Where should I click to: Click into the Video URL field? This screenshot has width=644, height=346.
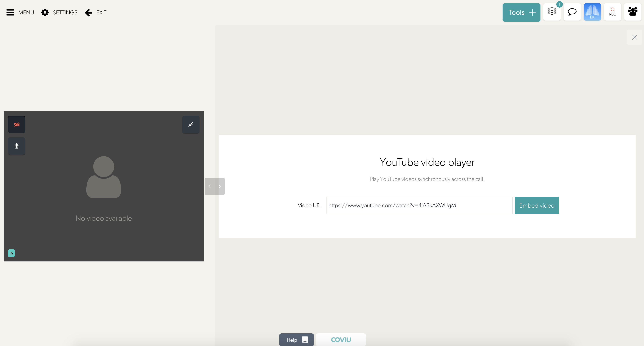pyautogui.click(x=419, y=205)
